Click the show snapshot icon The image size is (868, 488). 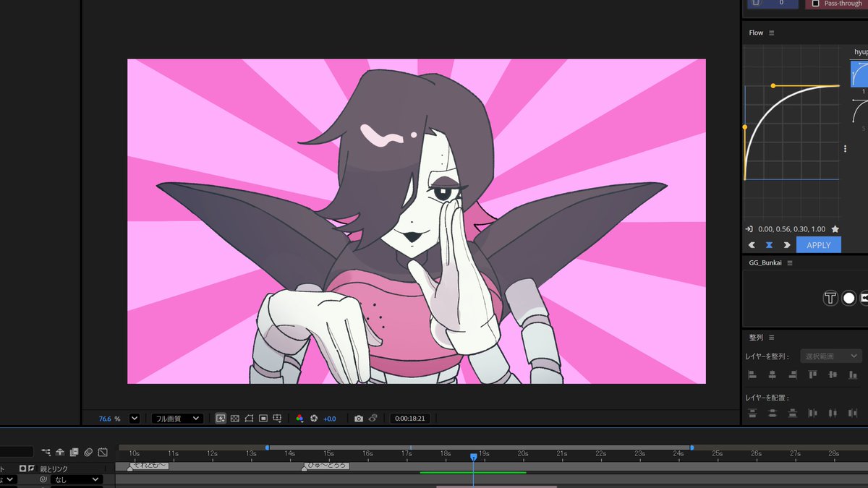(x=373, y=418)
